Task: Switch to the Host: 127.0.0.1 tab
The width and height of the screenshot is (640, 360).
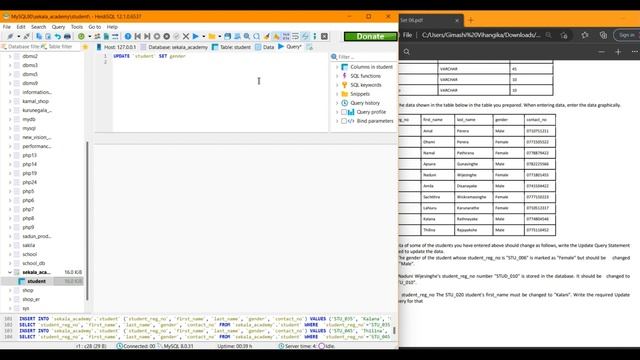Action: tap(116, 47)
